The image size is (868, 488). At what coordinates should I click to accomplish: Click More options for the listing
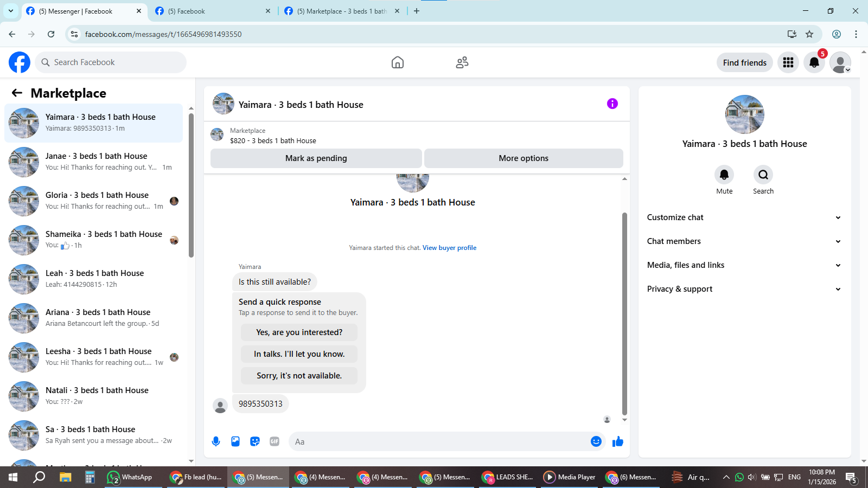pos(524,158)
